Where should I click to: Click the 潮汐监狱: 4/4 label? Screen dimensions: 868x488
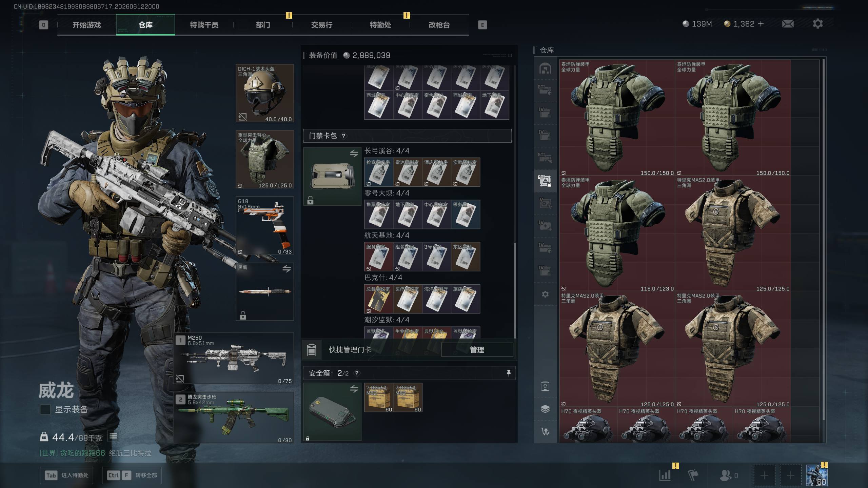click(387, 320)
